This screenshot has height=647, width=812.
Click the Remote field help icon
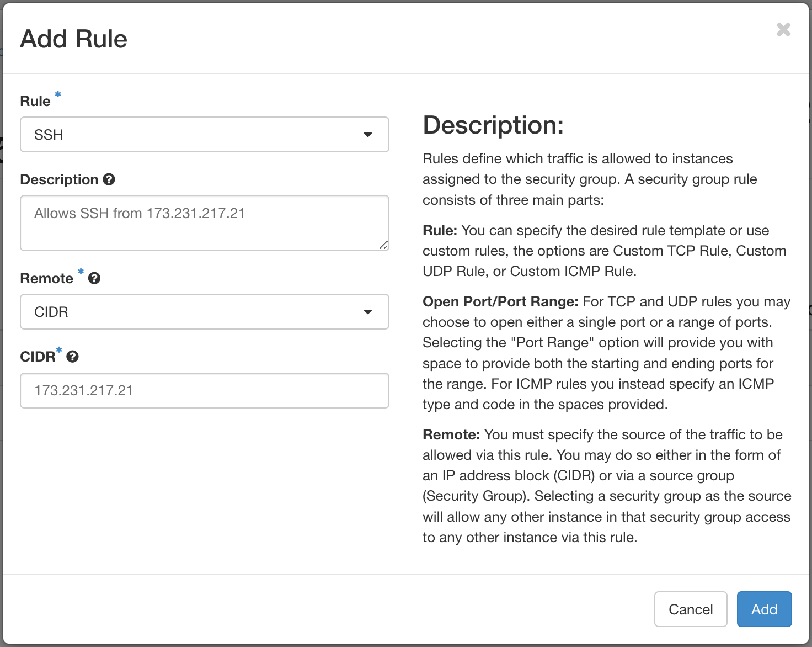tap(95, 278)
